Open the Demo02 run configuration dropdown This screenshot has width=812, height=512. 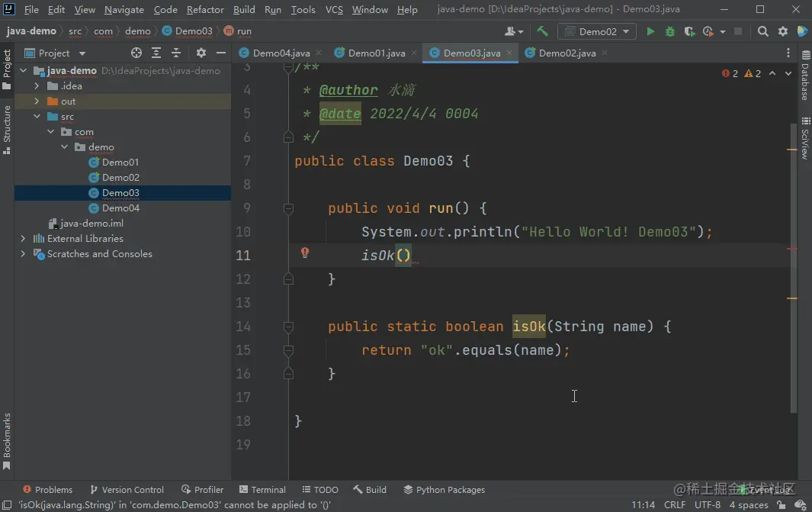coord(596,31)
